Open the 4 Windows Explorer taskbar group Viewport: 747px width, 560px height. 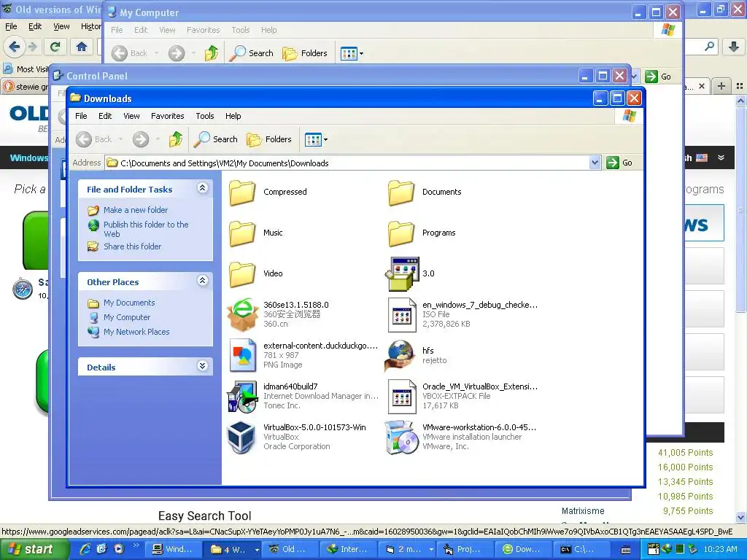coord(232,549)
